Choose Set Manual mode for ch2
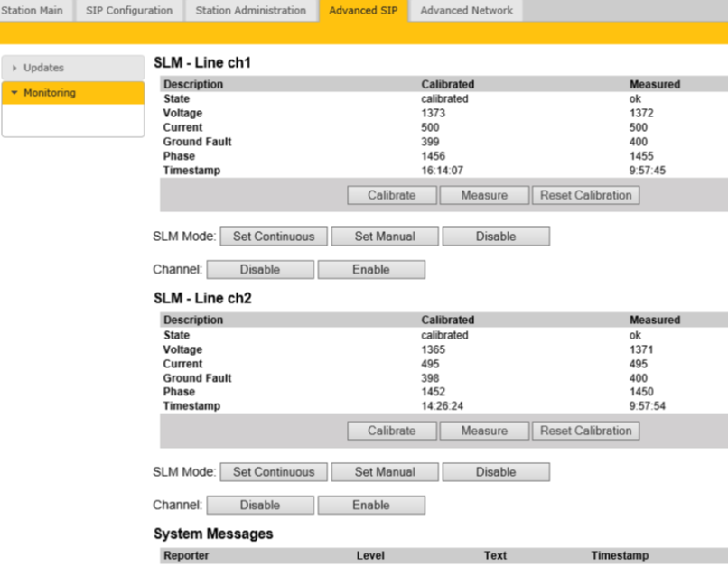The width and height of the screenshot is (728, 567). pyautogui.click(x=385, y=472)
